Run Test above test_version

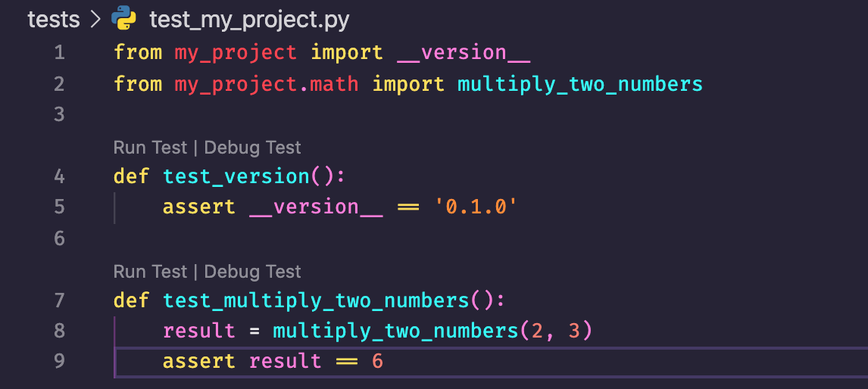[150, 147]
